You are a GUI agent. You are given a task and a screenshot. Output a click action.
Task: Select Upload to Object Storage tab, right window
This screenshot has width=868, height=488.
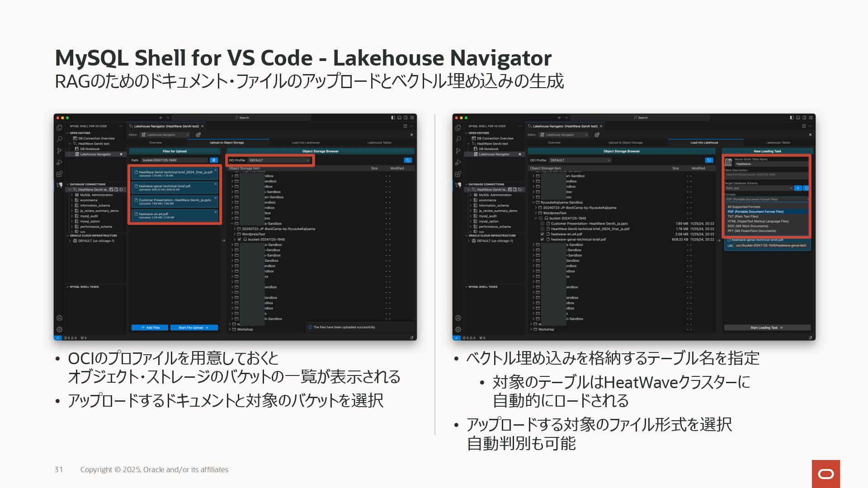click(626, 143)
